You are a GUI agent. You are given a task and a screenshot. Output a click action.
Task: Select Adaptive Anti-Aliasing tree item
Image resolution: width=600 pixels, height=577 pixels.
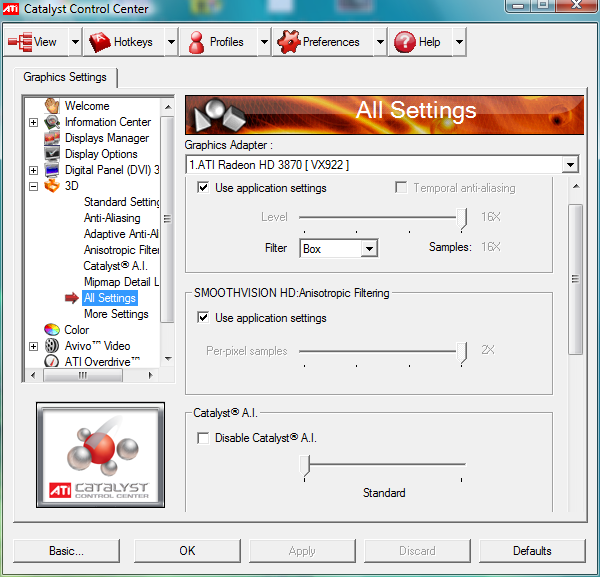point(121,234)
